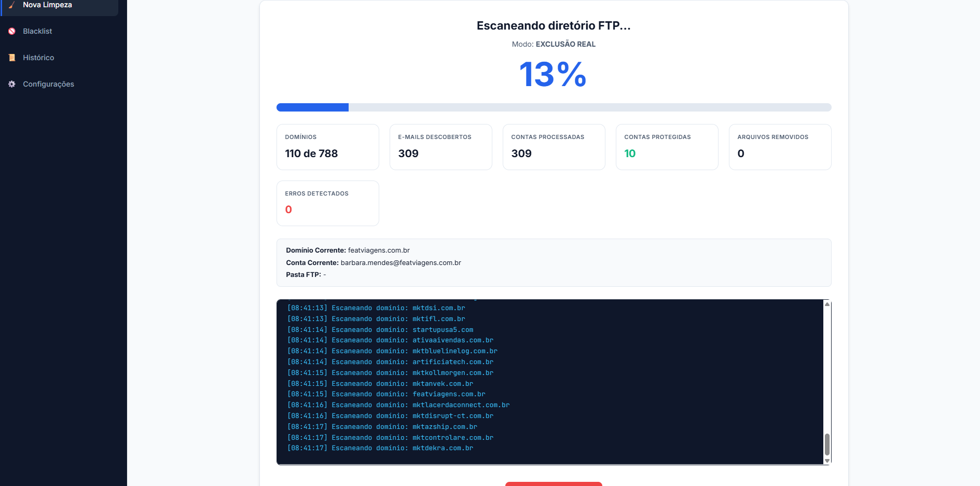
Task: Click the Histórico scroll icon
Action: click(x=12, y=58)
